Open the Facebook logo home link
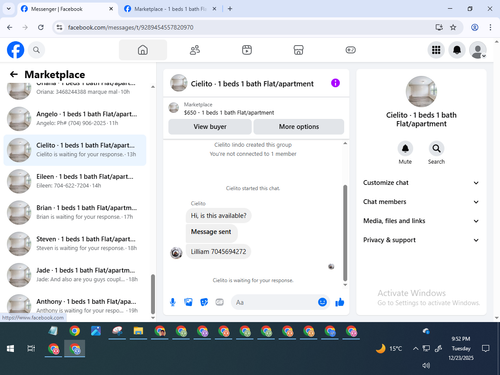 (x=15, y=50)
